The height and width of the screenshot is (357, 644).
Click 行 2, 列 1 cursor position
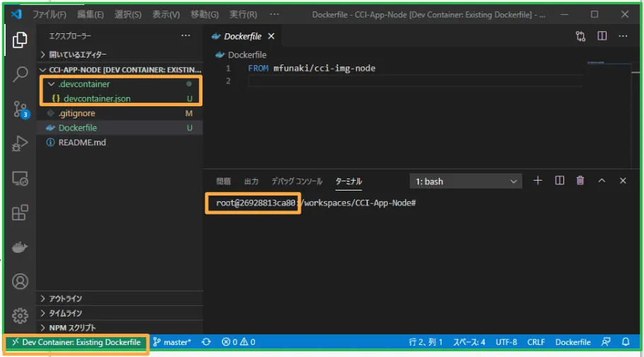[x=425, y=342]
